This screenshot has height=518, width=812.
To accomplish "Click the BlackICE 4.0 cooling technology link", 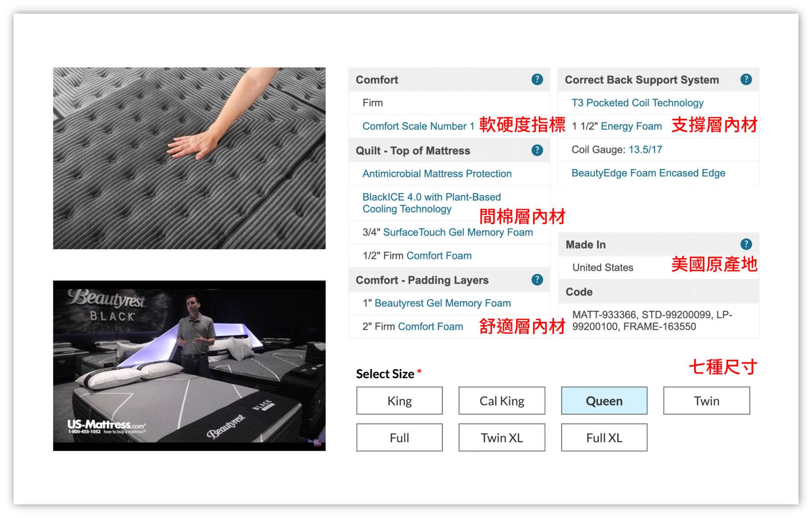I will (431, 203).
